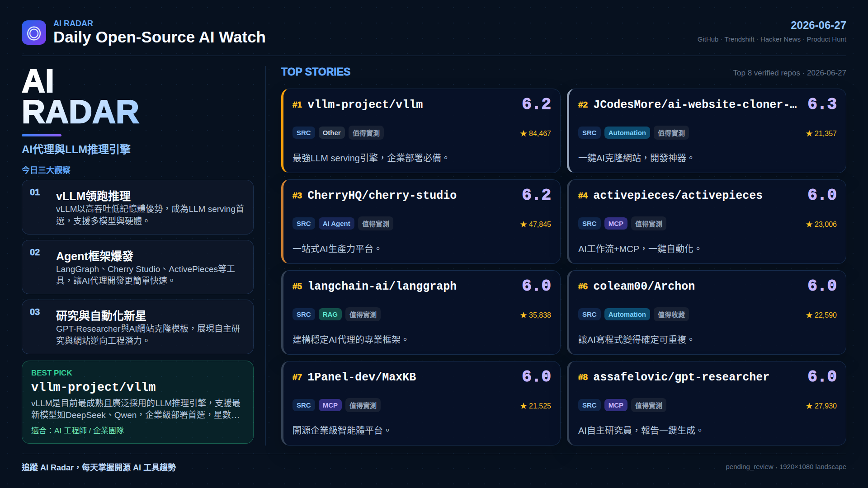Click the 21,357 star count
Screen dimensions: 868x488
821,133
